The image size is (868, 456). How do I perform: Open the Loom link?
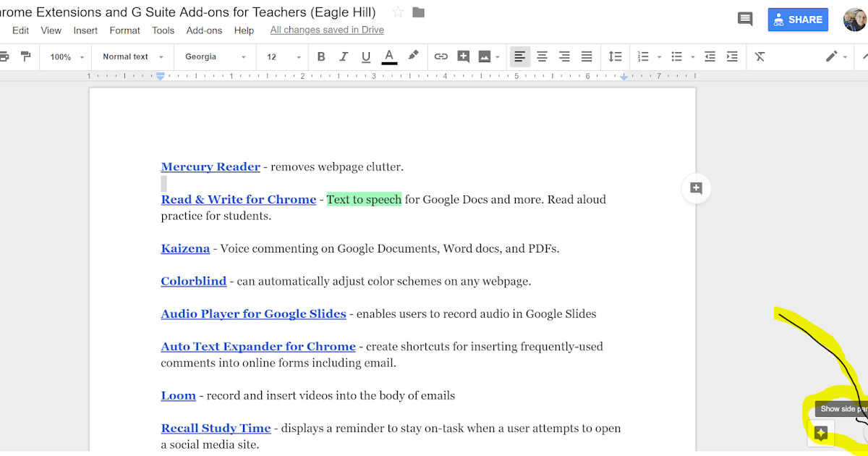click(178, 396)
